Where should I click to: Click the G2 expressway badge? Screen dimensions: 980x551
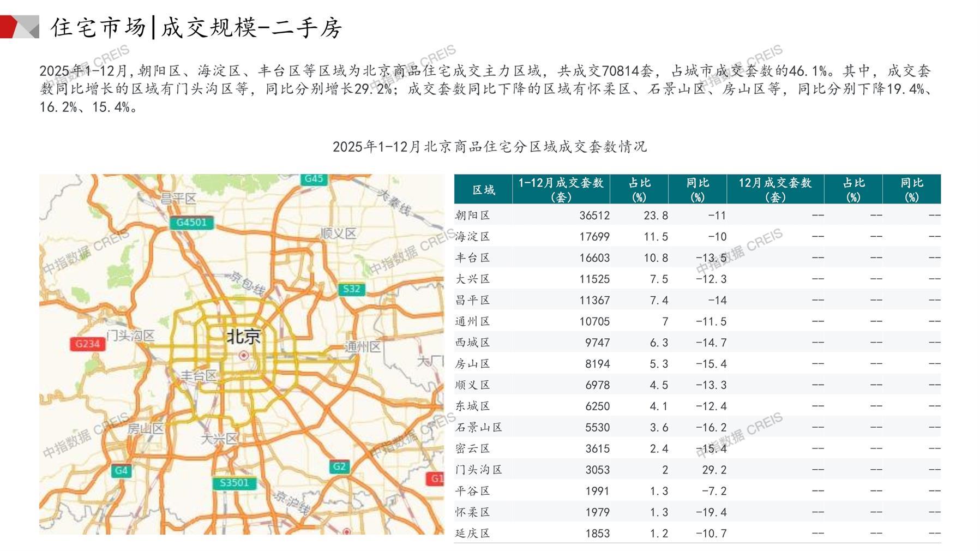(x=339, y=466)
